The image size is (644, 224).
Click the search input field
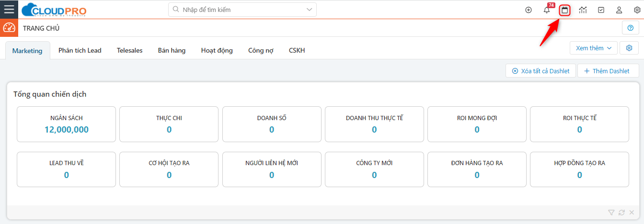(x=240, y=10)
